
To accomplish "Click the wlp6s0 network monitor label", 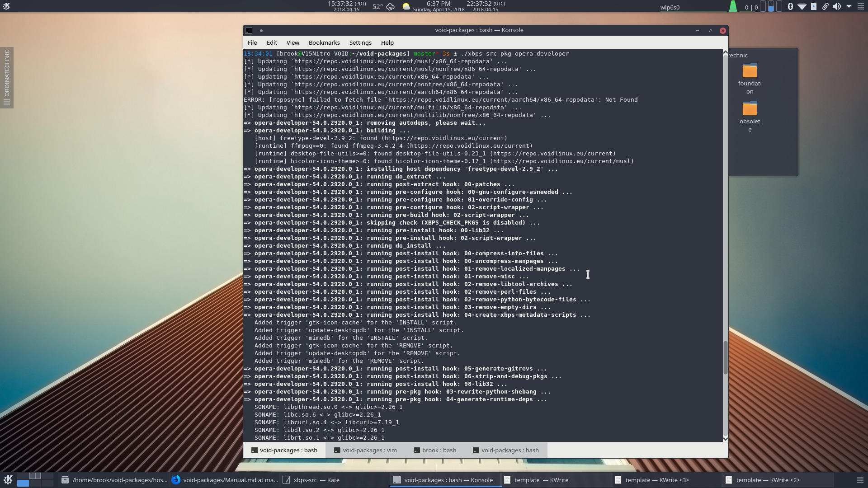I will pyautogui.click(x=670, y=7).
